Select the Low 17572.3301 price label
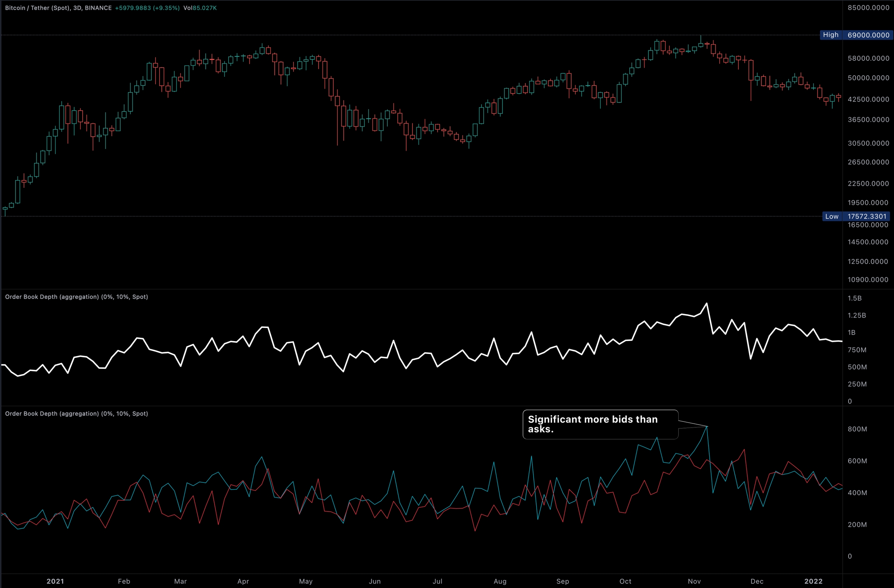 point(856,216)
